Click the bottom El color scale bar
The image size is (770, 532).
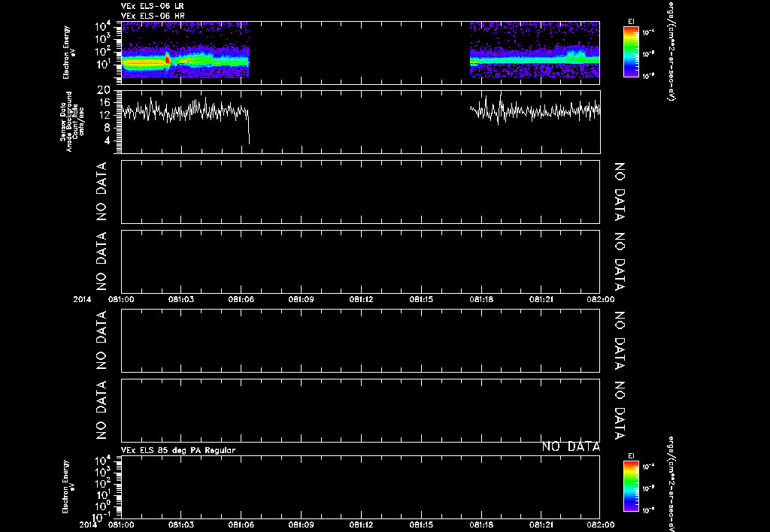631,486
